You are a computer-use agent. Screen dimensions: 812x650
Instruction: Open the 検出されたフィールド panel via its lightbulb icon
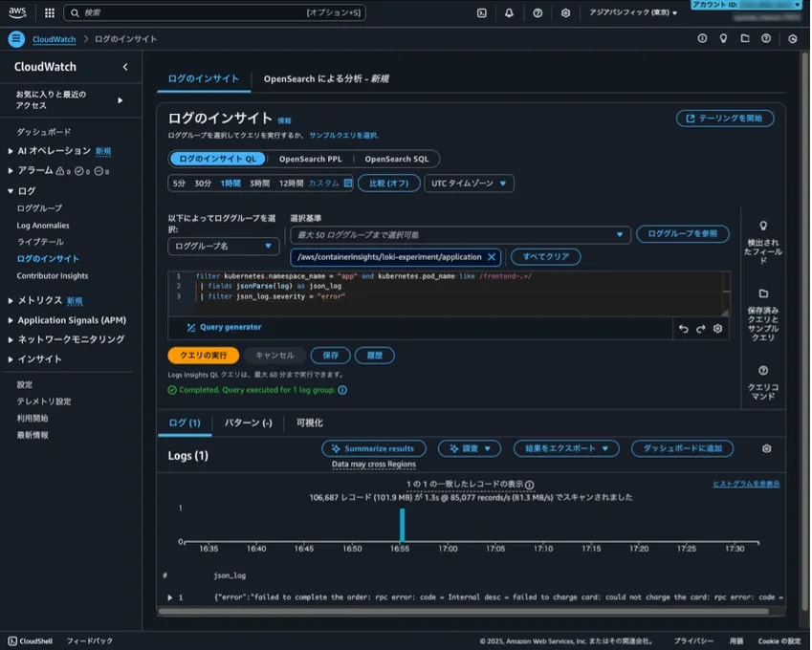click(762, 226)
